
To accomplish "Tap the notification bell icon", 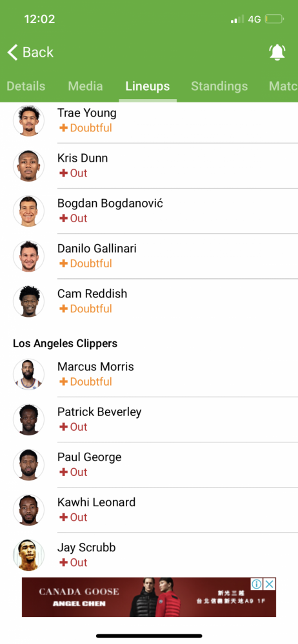I will [x=277, y=52].
